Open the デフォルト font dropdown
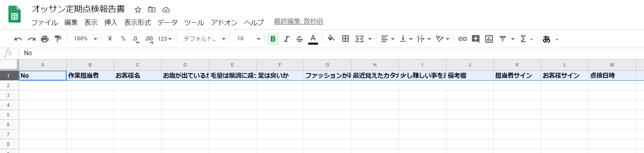 tap(204, 39)
